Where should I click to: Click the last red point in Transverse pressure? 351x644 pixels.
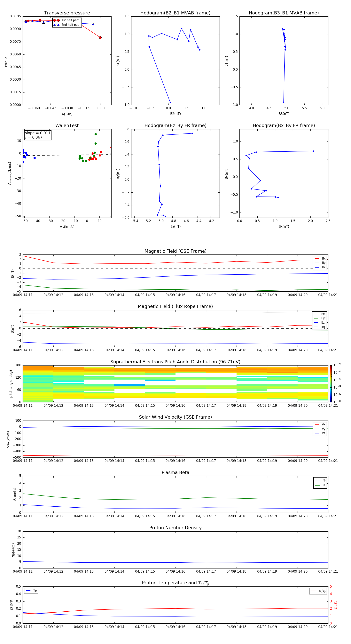coord(100,37)
